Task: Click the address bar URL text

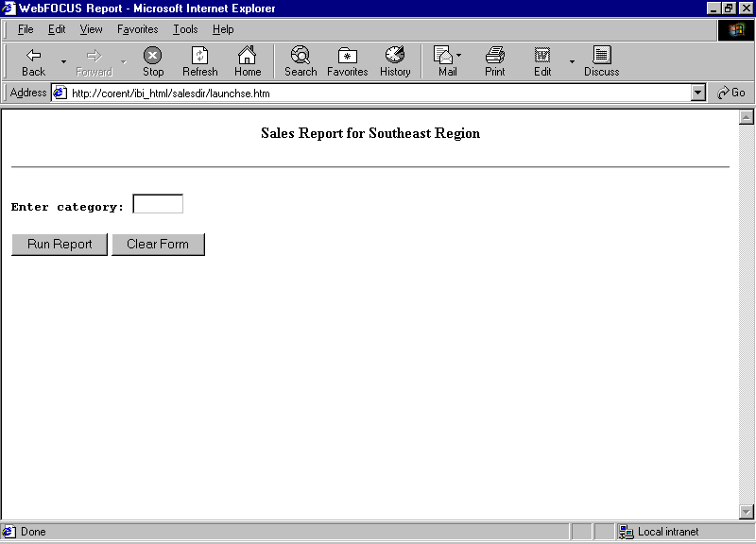Action: [171, 93]
